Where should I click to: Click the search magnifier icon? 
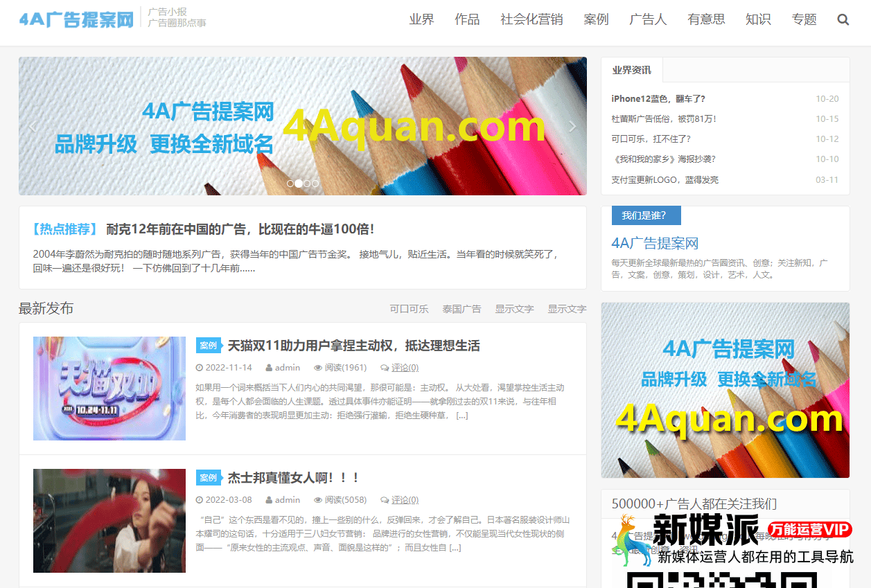coord(843,20)
